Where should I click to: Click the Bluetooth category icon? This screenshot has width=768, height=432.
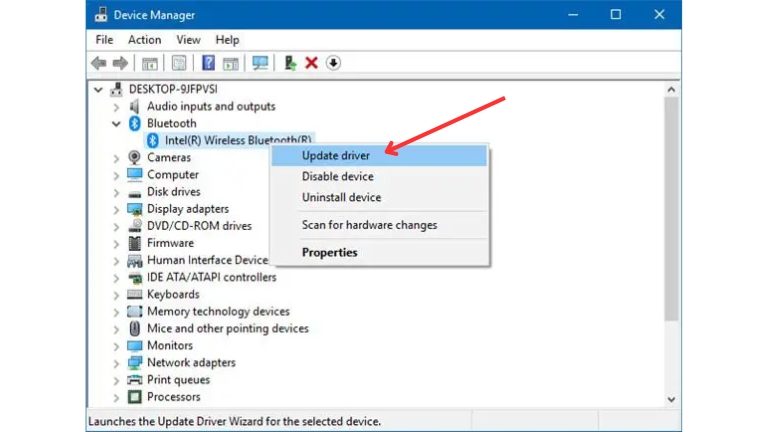134,123
